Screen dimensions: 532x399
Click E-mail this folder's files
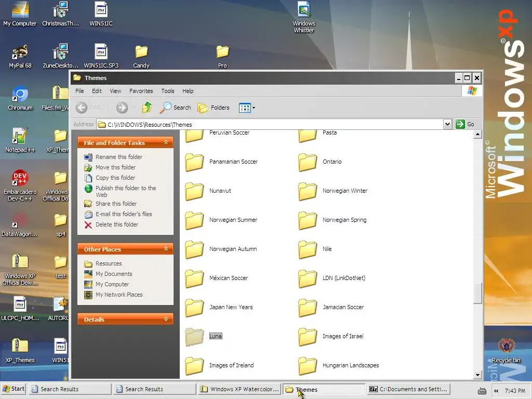point(124,214)
